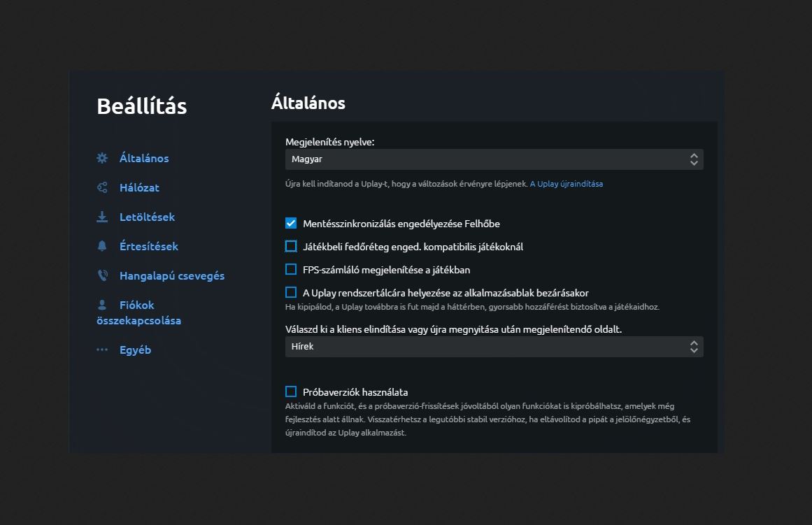
Task: Open the Általános settings section
Action: (144, 158)
